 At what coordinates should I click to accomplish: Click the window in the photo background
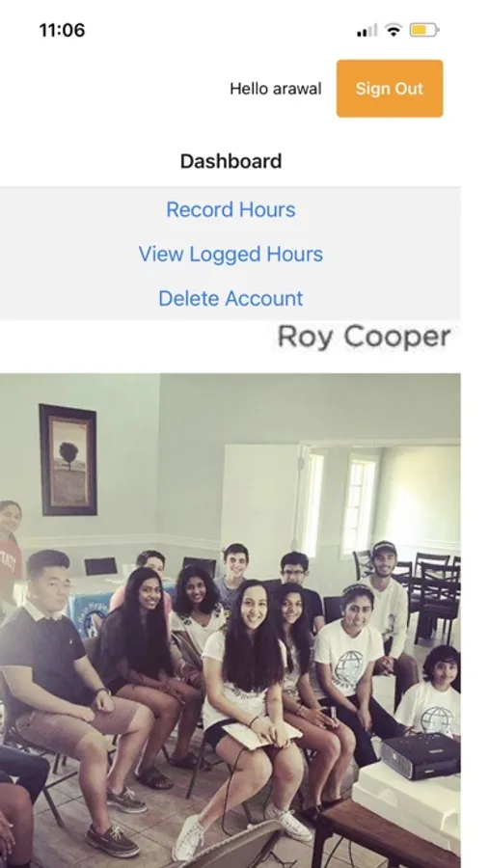point(358,503)
